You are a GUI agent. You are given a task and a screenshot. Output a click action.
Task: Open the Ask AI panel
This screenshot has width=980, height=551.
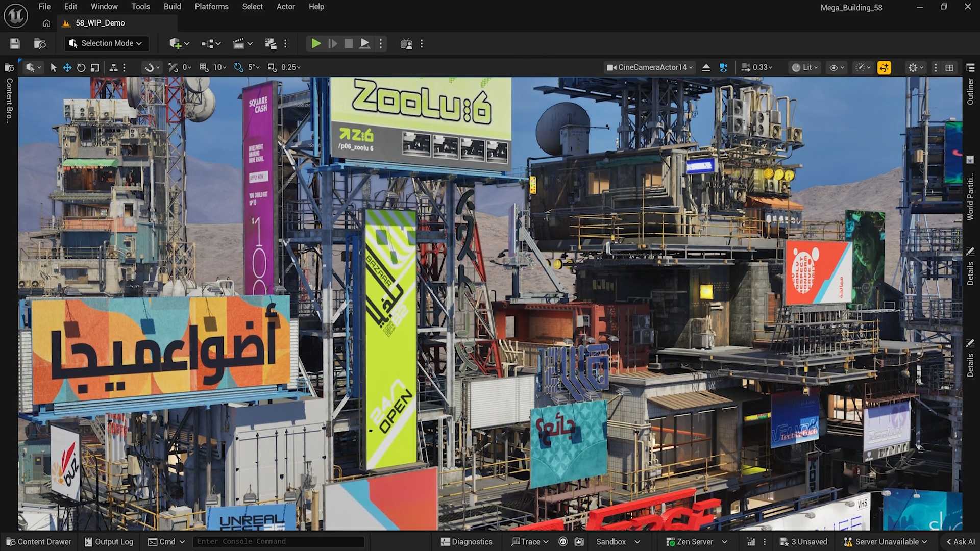tap(961, 542)
